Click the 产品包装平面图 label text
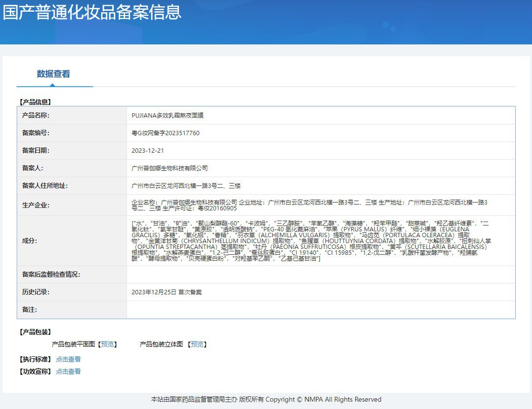 point(73,344)
